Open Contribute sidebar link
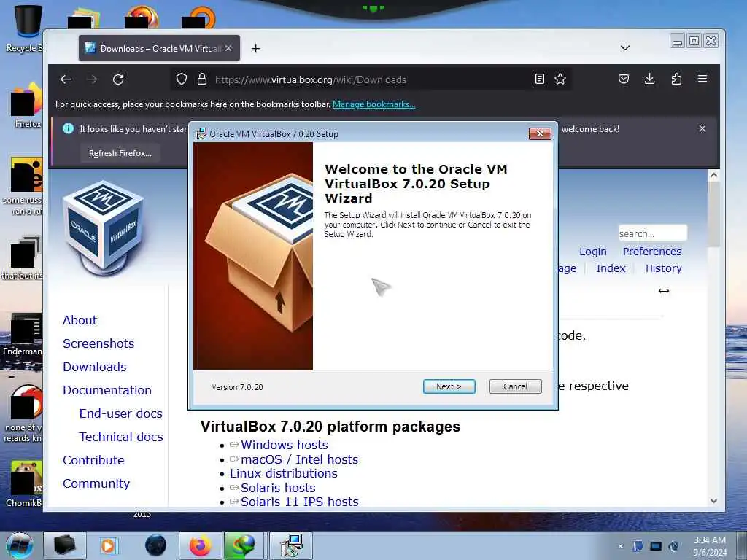 93,460
